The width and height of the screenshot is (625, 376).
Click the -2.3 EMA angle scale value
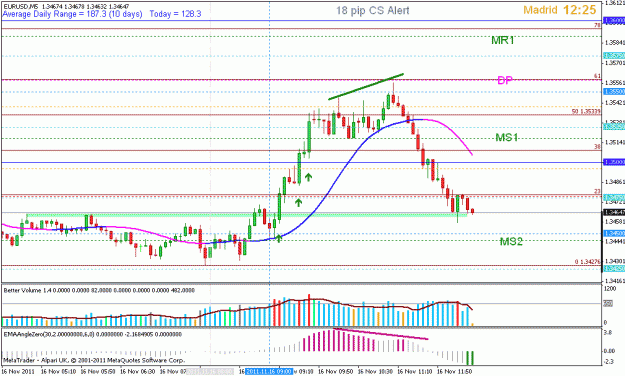coord(609,362)
